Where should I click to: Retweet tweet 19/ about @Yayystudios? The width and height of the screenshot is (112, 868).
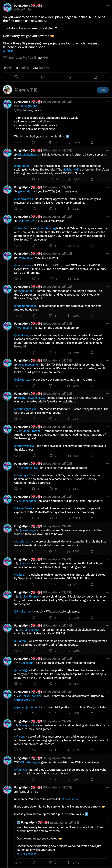click(x=33, y=750)
